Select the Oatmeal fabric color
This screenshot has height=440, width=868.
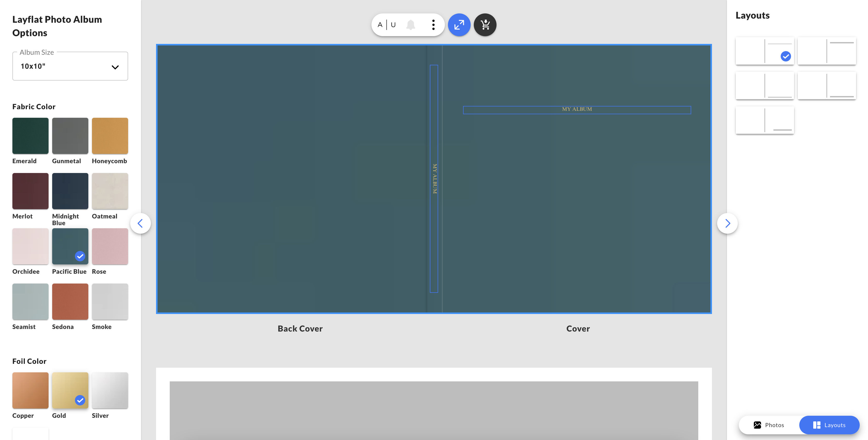click(110, 191)
